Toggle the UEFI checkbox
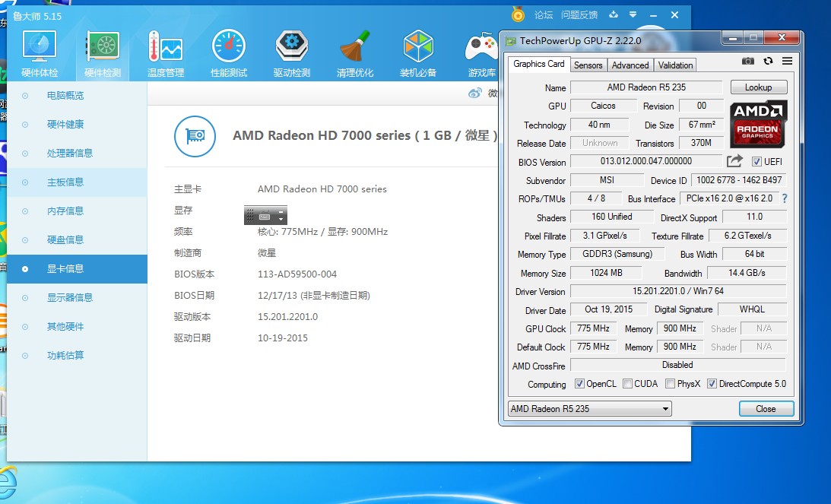This screenshot has height=504, width=831. [x=756, y=162]
